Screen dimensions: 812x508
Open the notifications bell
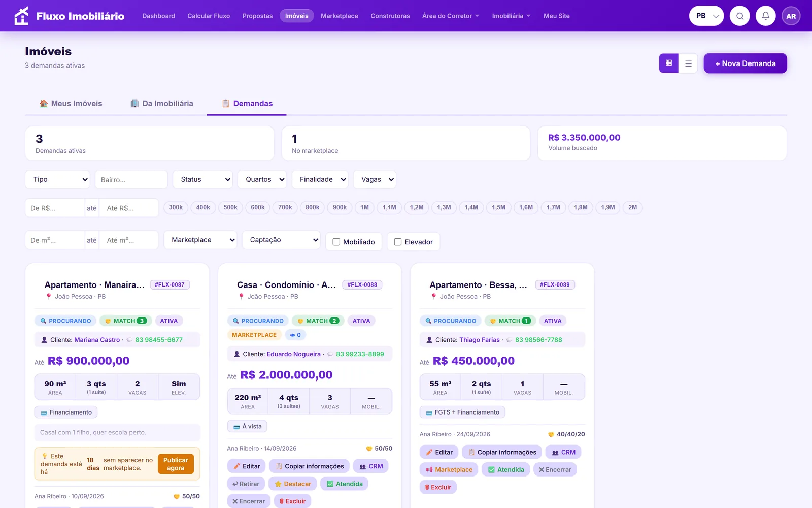[x=766, y=16]
